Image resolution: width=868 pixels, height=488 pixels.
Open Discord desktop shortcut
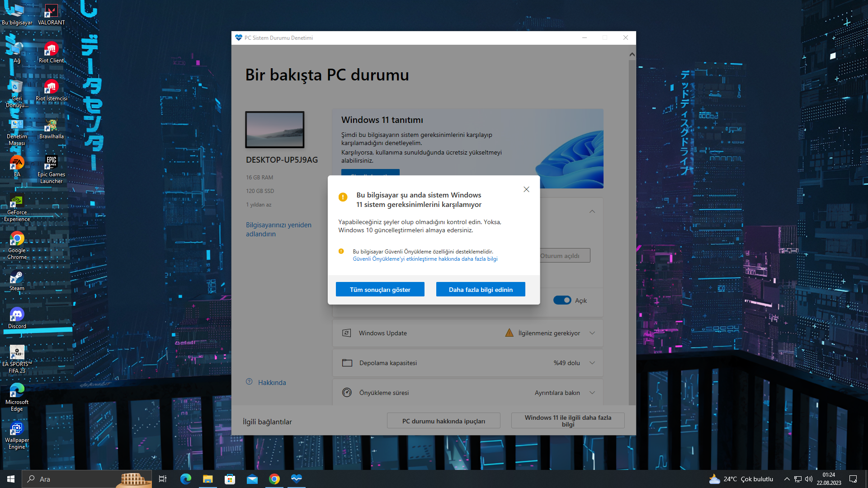[17, 315]
